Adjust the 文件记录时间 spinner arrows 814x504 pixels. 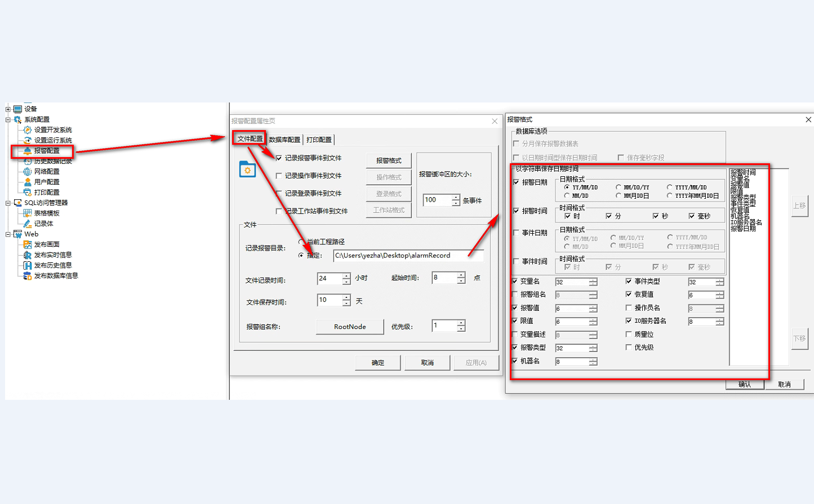pos(346,279)
